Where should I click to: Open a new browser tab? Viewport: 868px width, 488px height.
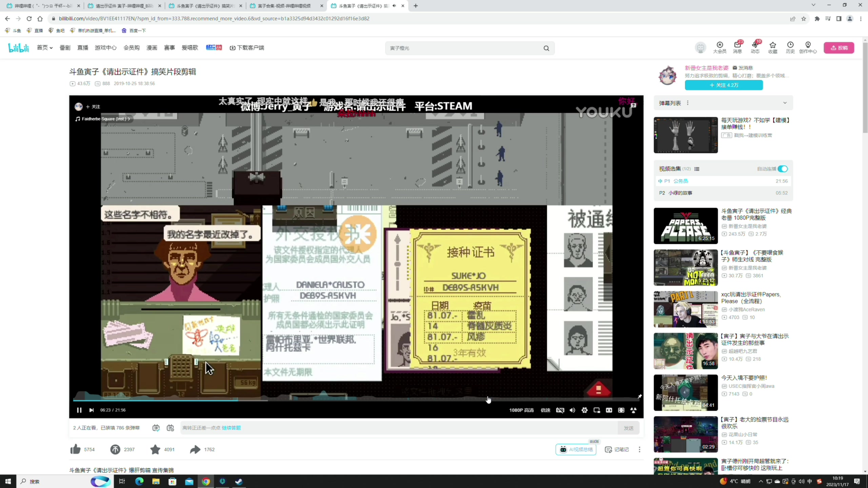pyautogui.click(x=416, y=6)
